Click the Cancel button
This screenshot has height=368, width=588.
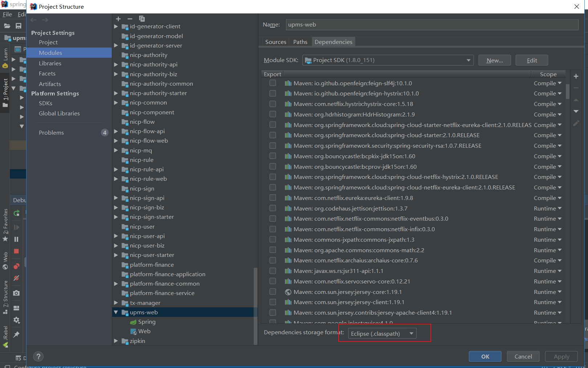(523, 356)
